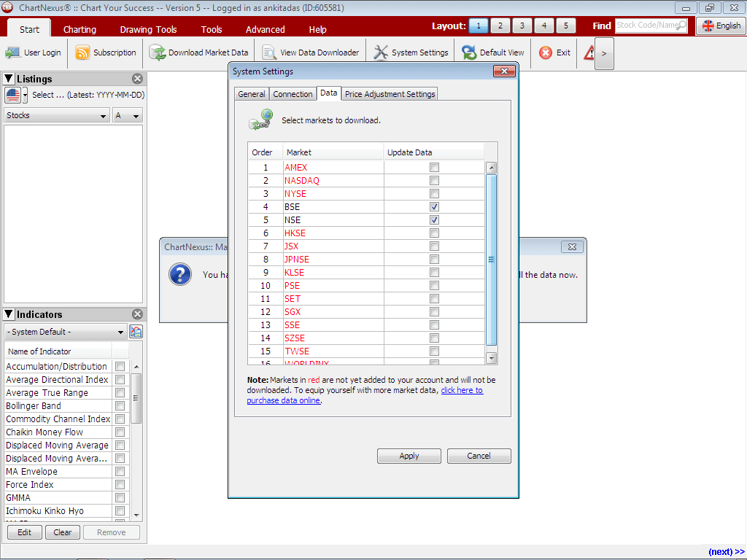Toggle the Bollinger Band indicator checkbox

(120, 405)
